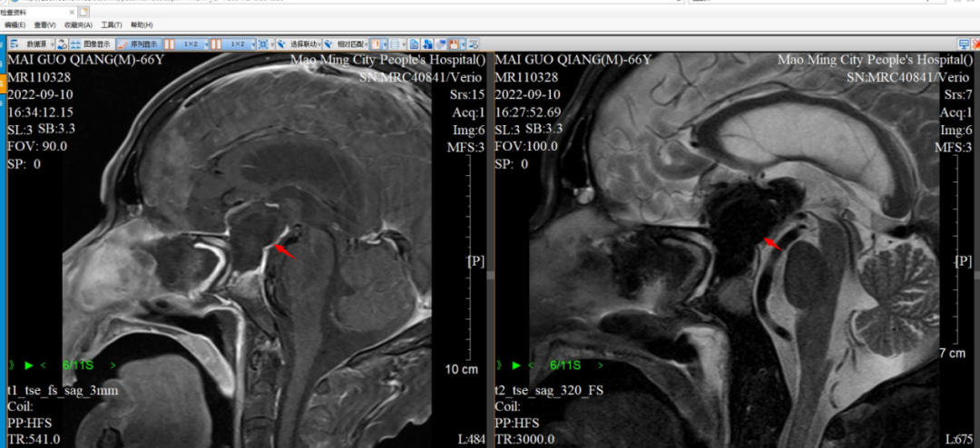980x448 pixels.
Task: Click the save floppy disk icon
Action: [x=453, y=44]
